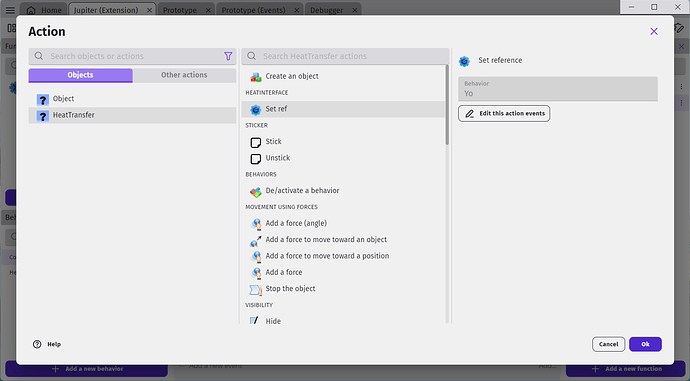
Task: Click the De/activate a behavior icon
Action: 256,191
